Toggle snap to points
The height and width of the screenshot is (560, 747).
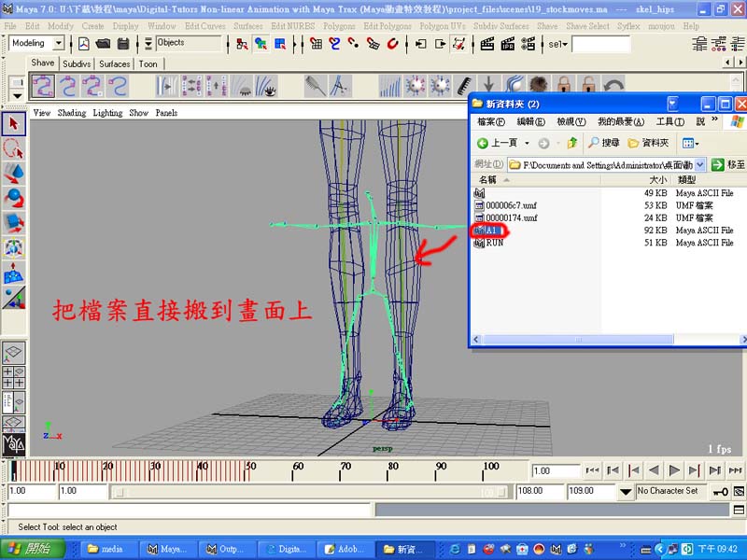(x=354, y=44)
